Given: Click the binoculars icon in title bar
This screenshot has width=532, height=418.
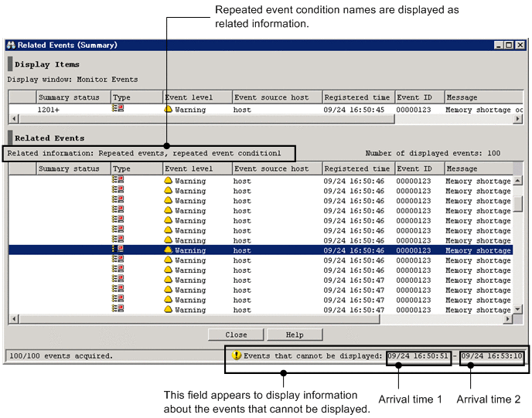Looking at the screenshot, I should pos(11,46).
